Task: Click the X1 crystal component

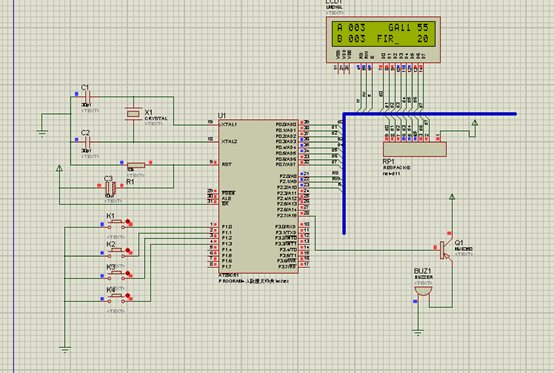Action: tap(133, 114)
